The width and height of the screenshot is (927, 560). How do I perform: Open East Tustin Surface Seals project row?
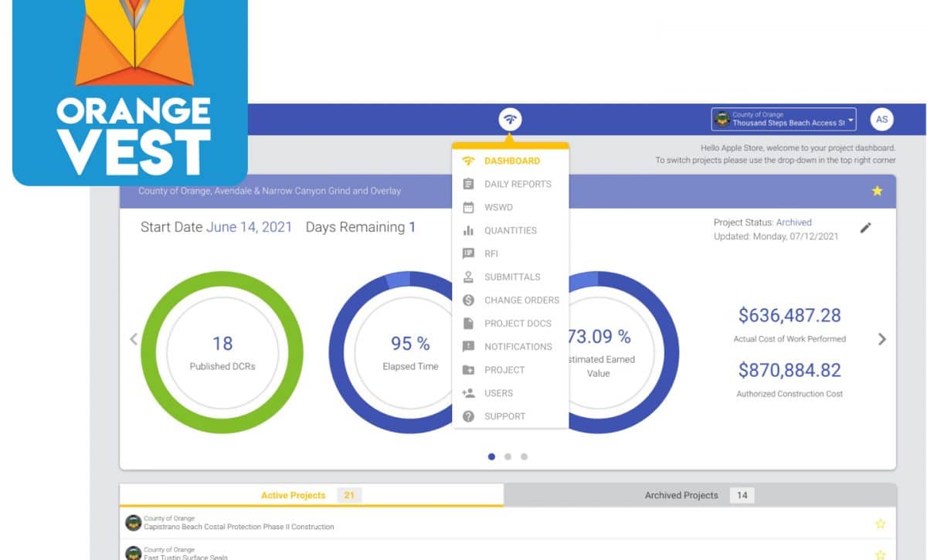(508, 550)
